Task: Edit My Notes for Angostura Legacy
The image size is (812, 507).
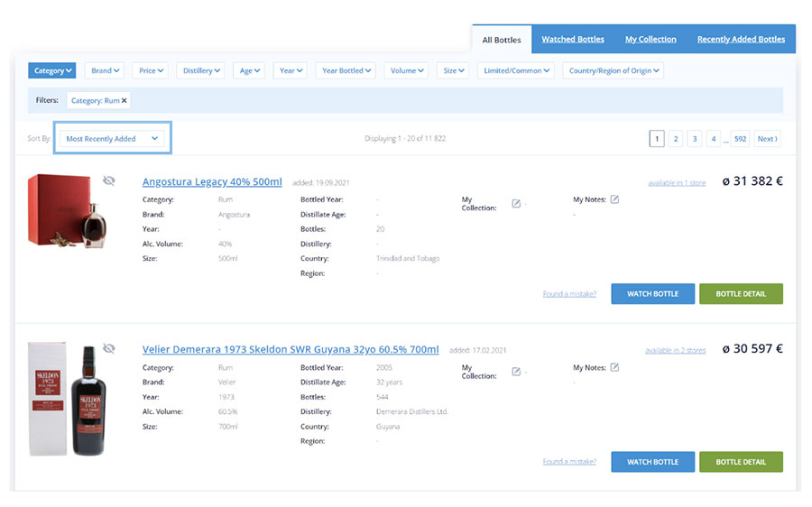Action: click(614, 199)
